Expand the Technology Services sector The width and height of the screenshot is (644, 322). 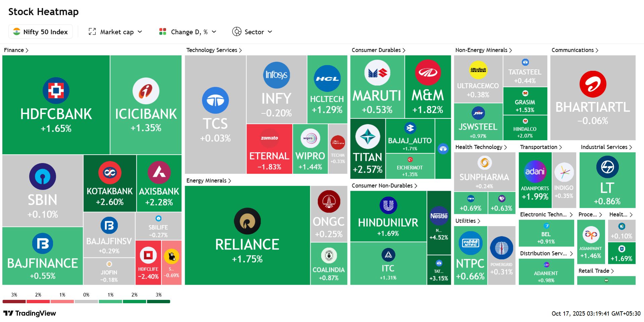pyautogui.click(x=214, y=50)
